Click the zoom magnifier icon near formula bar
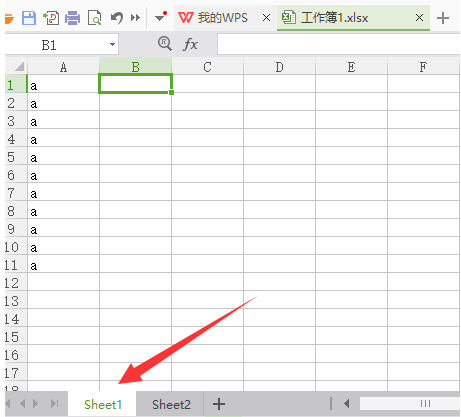 pyautogui.click(x=165, y=44)
